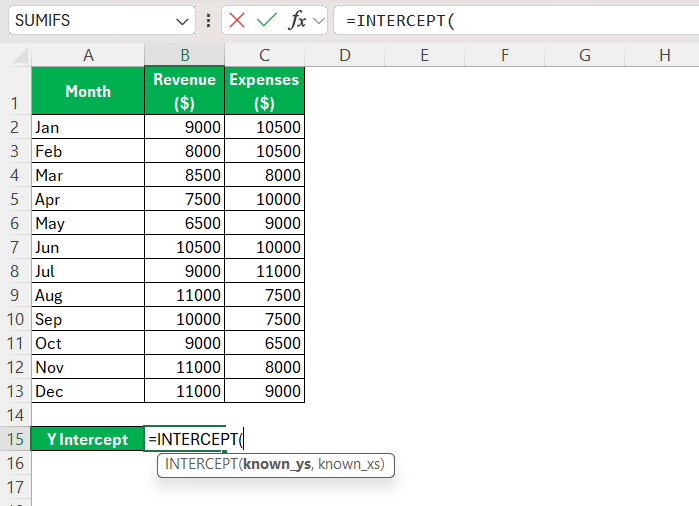
Task: Open Insert Function with the fx icon
Action: pyautogui.click(x=297, y=20)
